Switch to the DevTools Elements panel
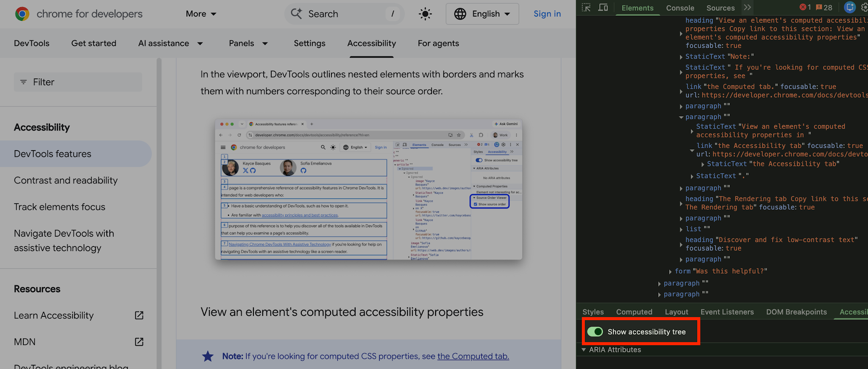868x369 pixels. [x=637, y=8]
